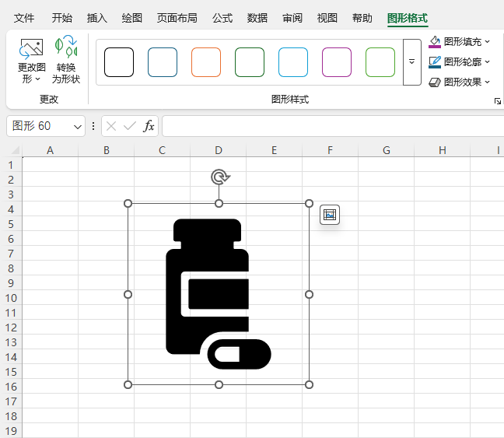Select column F header
The width and height of the screenshot is (504, 438).
(330, 150)
